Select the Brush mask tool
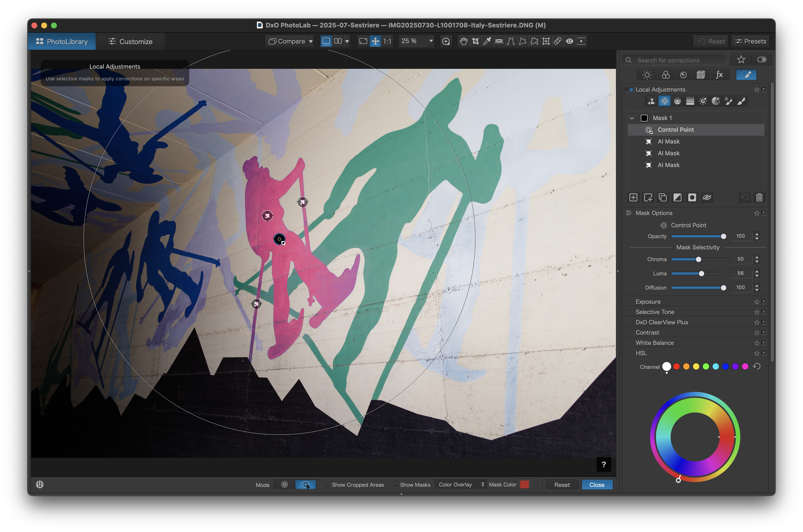Viewport: 803px width, 532px height. pyautogui.click(x=741, y=101)
